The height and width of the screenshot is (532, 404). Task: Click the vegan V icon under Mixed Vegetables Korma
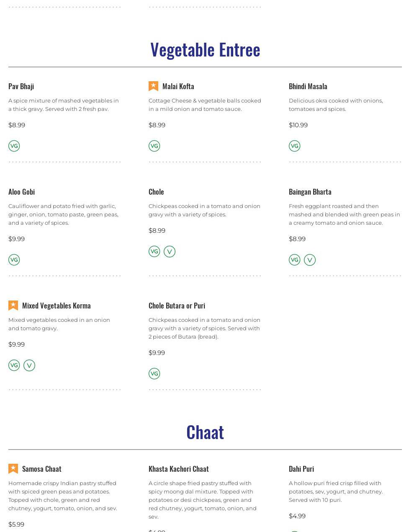[x=29, y=365]
